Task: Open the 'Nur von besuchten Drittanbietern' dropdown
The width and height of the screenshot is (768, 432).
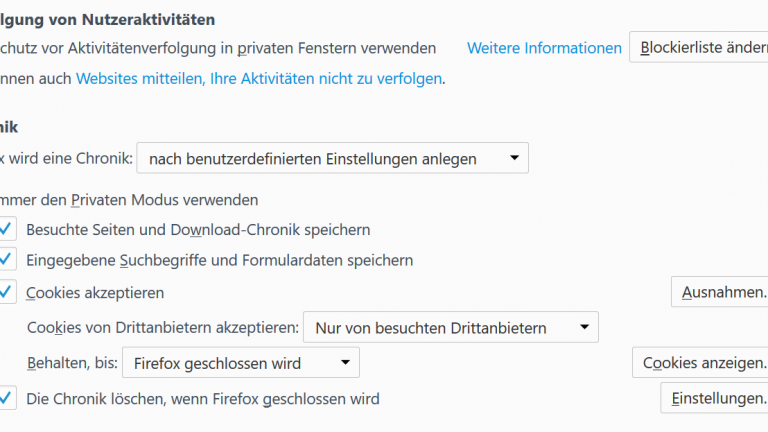Action: click(450, 327)
